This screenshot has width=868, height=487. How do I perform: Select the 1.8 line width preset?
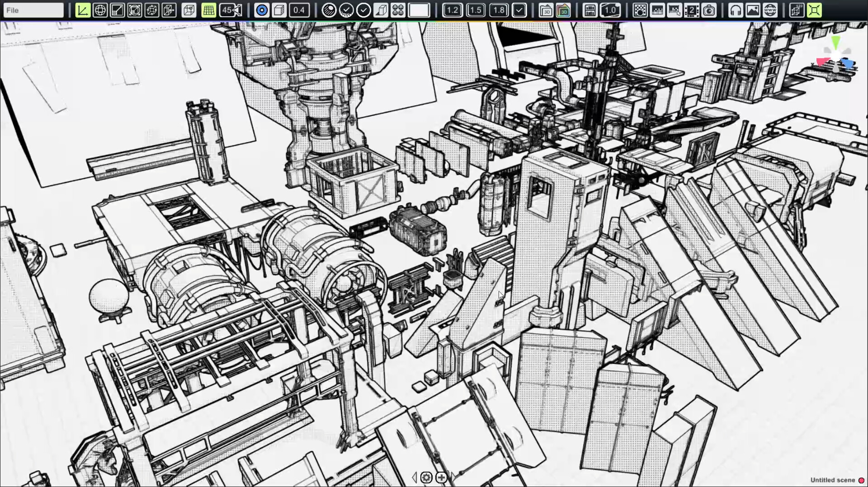[499, 10]
